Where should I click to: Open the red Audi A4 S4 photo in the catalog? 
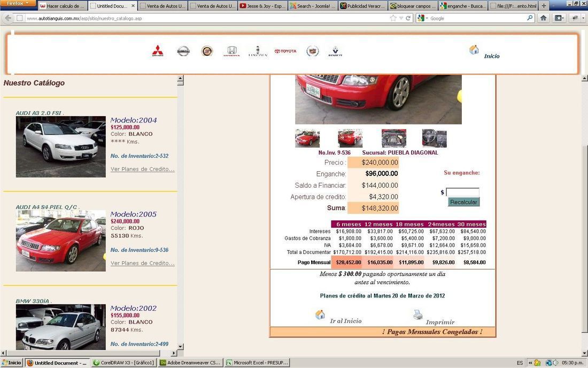click(61, 241)
